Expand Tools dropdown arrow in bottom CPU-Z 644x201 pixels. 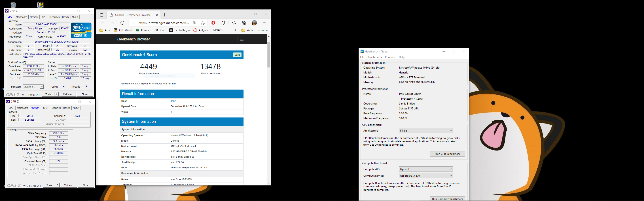pos(58,185)
